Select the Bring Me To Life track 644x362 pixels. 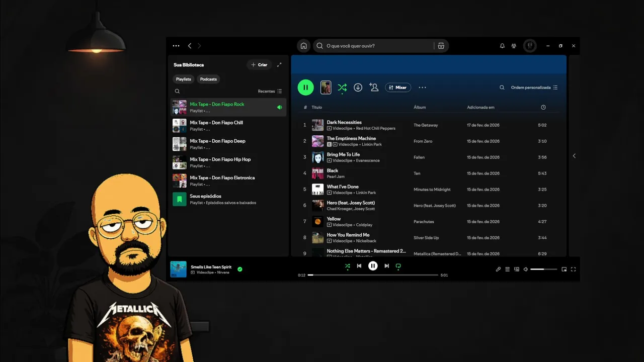[x=428, y=157]
